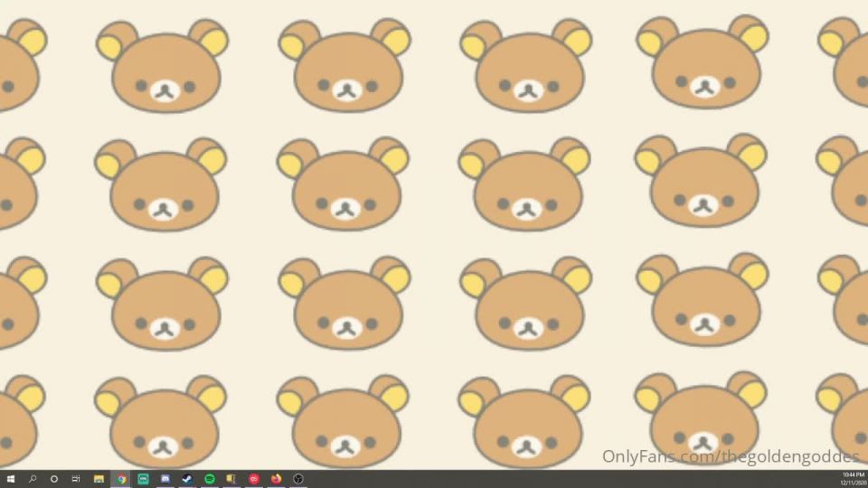Open Steam from the taskbar
868x488 pixels.
point(187,479)
